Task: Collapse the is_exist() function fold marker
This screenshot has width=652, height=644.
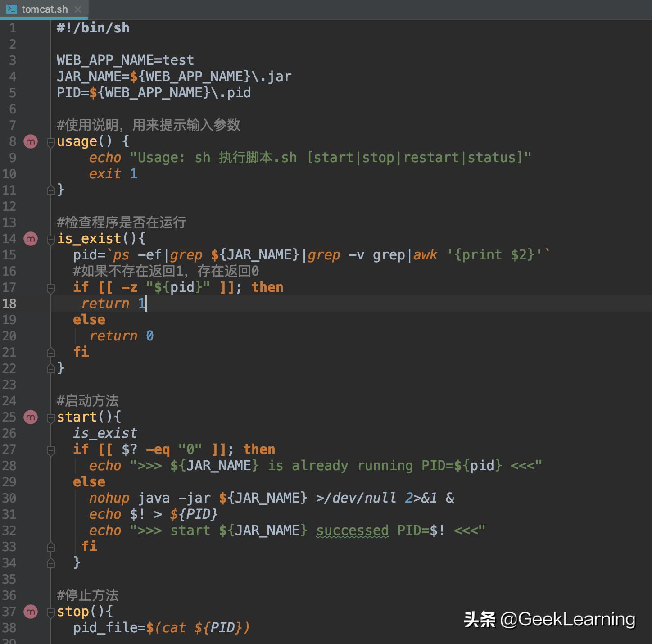Action: click(51, 239)
